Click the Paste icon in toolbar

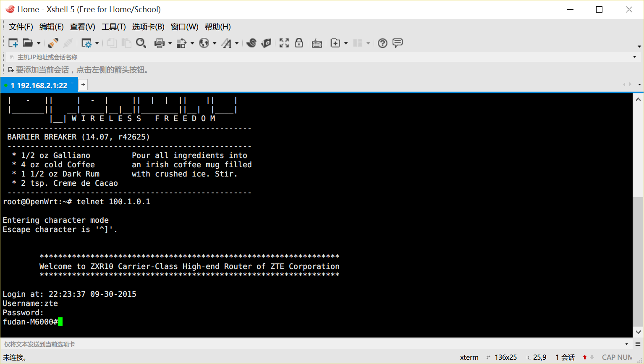(126, 43)
